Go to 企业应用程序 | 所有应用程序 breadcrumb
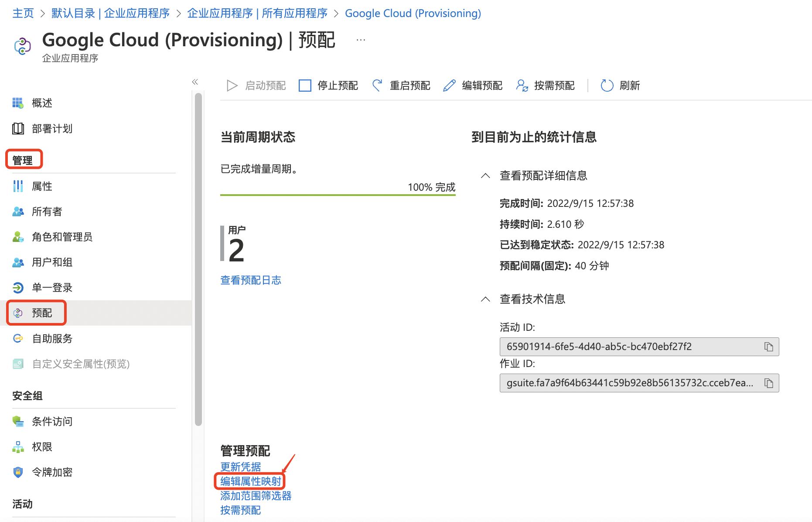Viewport: 812px width, 522px height. coord(257,14)
